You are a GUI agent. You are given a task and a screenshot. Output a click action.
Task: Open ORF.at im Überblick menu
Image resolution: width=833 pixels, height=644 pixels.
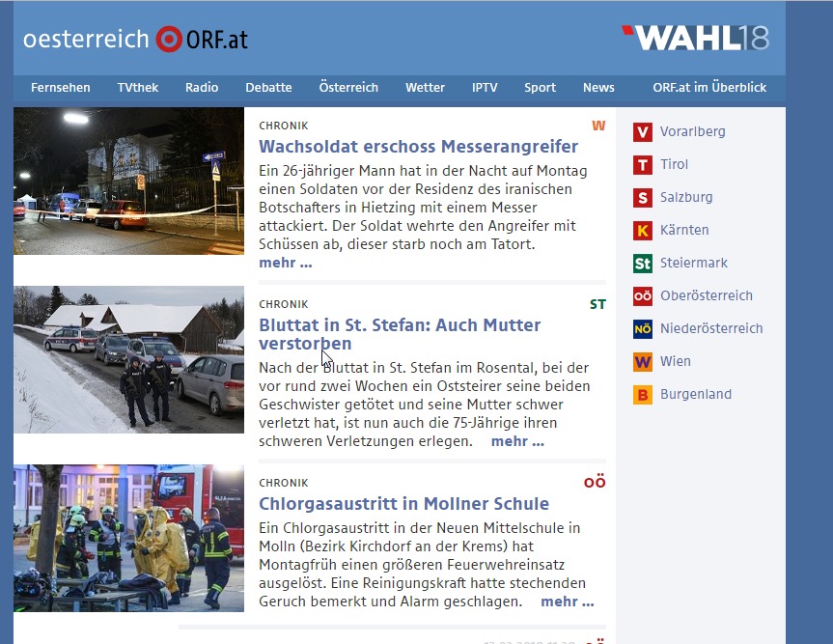(x=709, y=88)
